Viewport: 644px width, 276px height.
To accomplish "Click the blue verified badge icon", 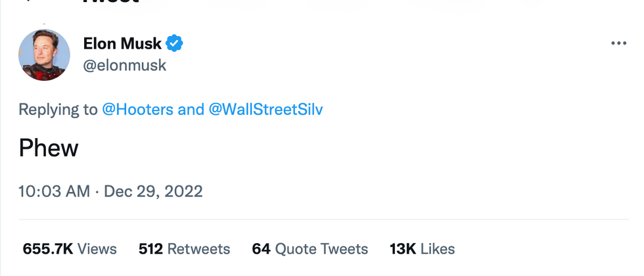I will pyautogui.click(x=174, y=44).
